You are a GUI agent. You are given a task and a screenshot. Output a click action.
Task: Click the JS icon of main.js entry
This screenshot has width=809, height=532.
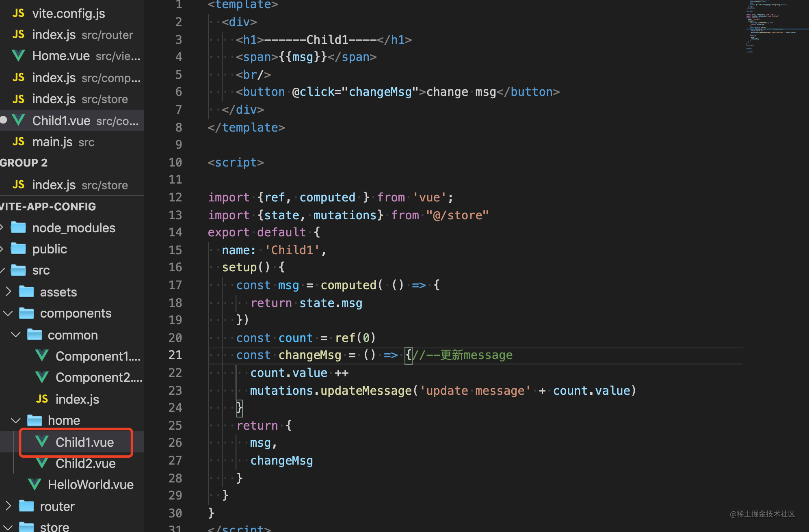point(18,142)
